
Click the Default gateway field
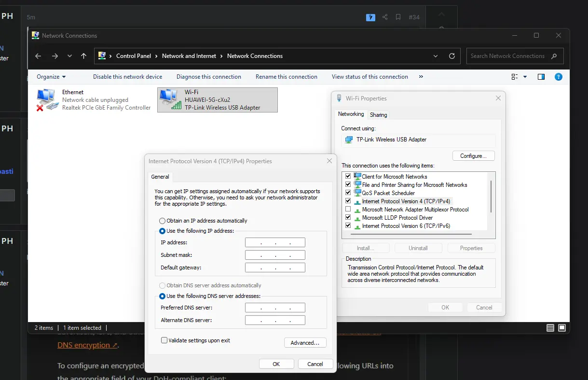point(275,267)
